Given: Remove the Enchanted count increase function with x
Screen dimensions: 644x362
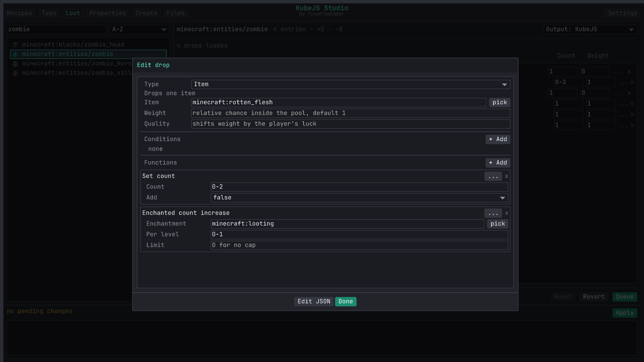Looking at the screenshot, I should coord(506,213).
